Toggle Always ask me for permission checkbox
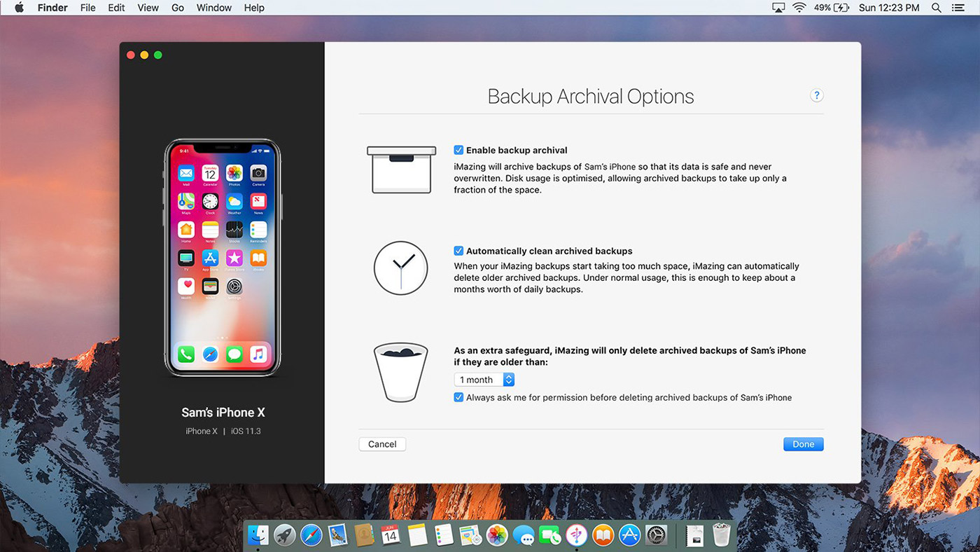Viewport: 980px width, 552px height. 458,397
